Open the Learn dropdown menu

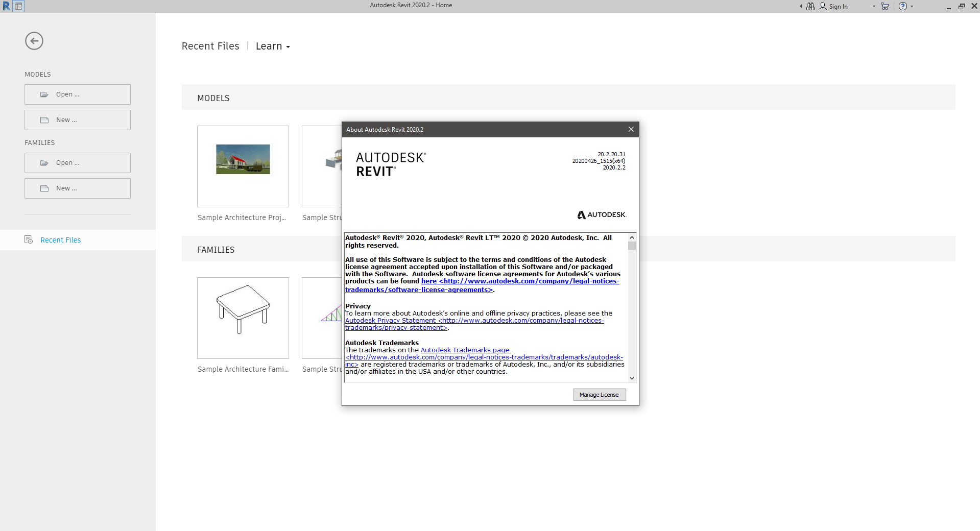(x=273, y=46)
